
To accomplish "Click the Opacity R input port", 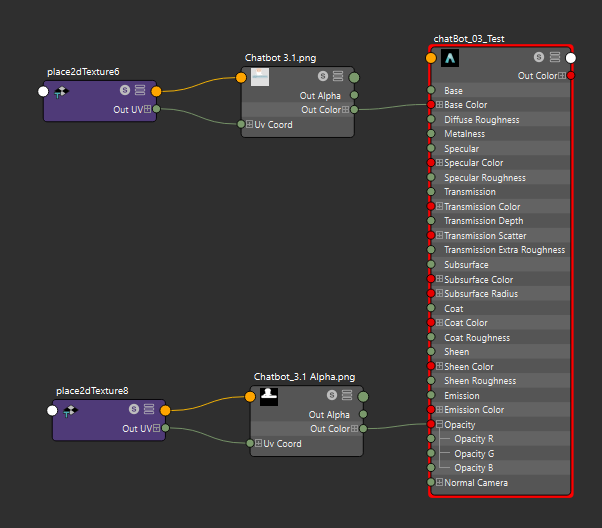I will [431, 439].
